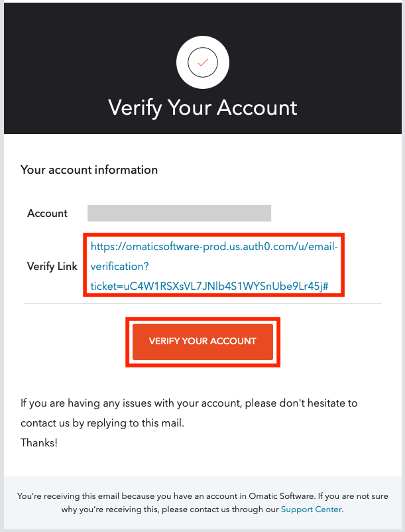Click 'contact us by replying to this mail' text
Viewport: 405px width, 532px height.
point(102,423)
